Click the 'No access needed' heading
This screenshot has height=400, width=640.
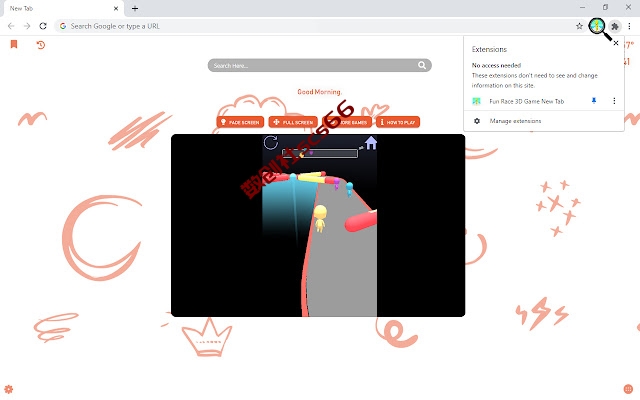pyautogui.click(x=496, y=65)
